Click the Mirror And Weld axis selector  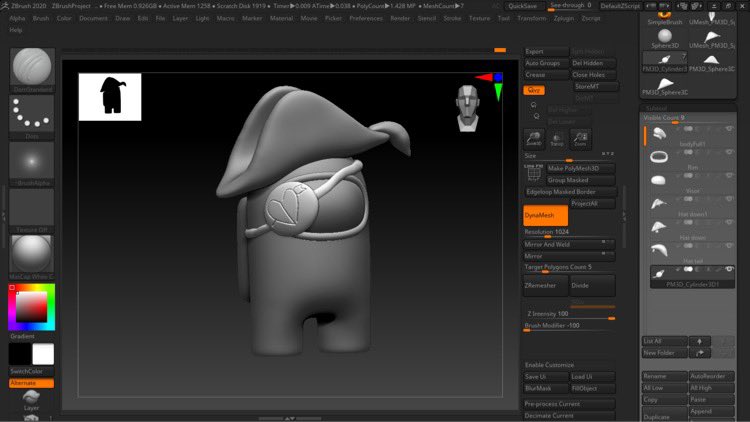(606, 242)
